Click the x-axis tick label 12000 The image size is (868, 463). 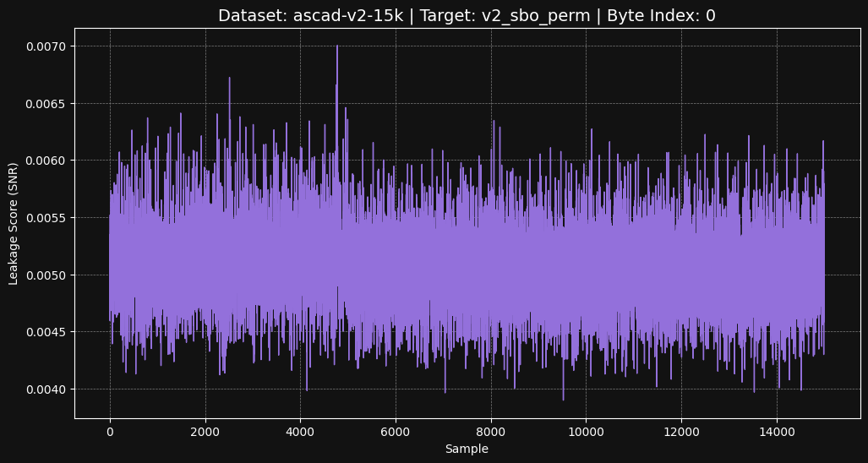pos(681,430)
